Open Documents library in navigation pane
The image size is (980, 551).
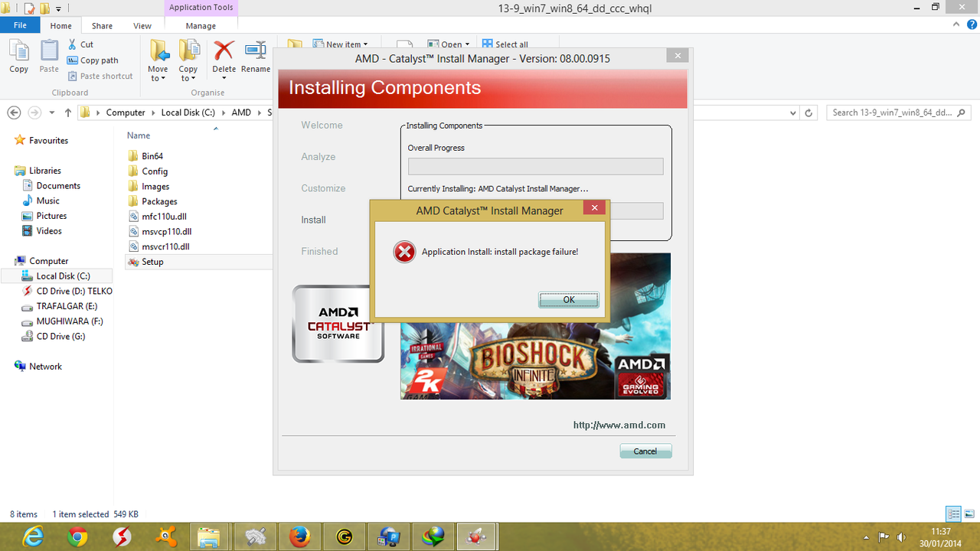(x=58, y=186)
